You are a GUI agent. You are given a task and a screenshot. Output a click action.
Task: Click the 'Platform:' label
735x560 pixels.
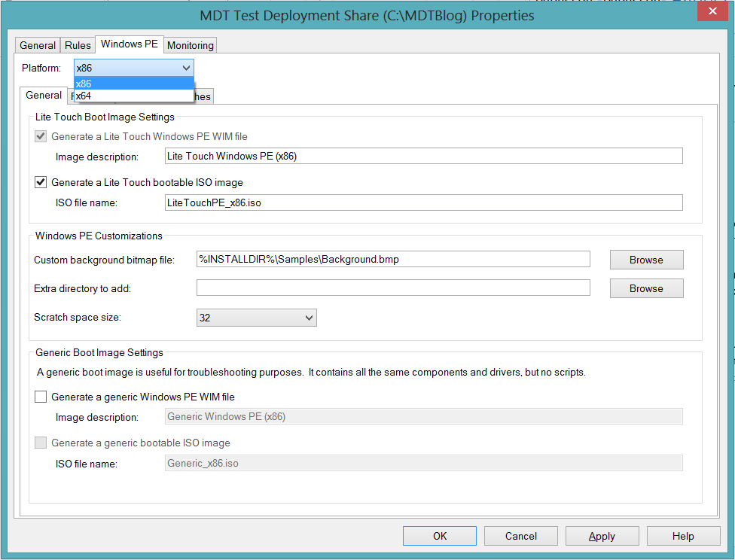click(41, 68)
